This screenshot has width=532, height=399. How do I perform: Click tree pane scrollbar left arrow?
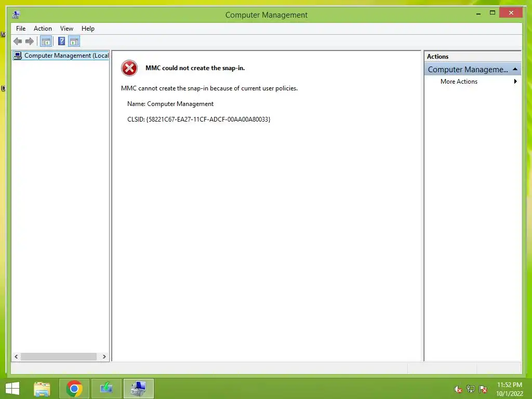[x=16, y=356]
